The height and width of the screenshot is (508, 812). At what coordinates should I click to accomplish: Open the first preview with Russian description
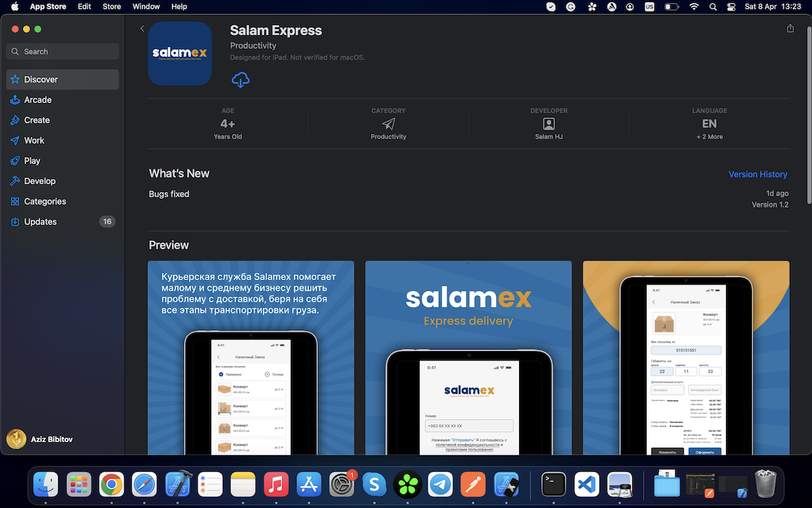[x=251, y=358]
